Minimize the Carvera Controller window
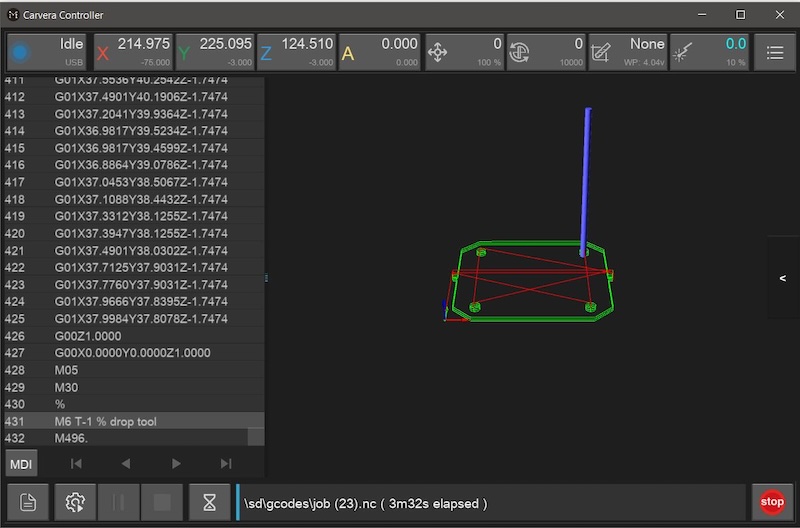This screenshot has height=528, width=800. point(702,15)
